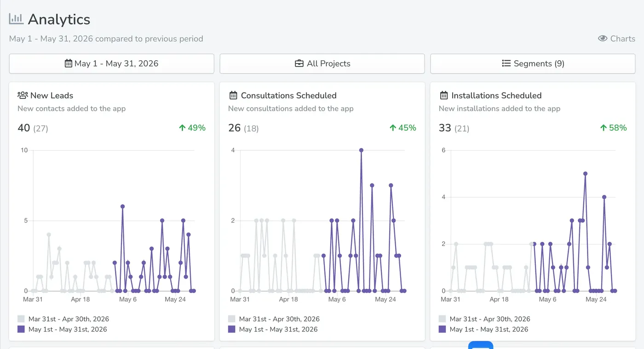Viewport: 644px width, 349px height.
Task: Click the previous-period value (21)
Action: [x=462, y=129]
